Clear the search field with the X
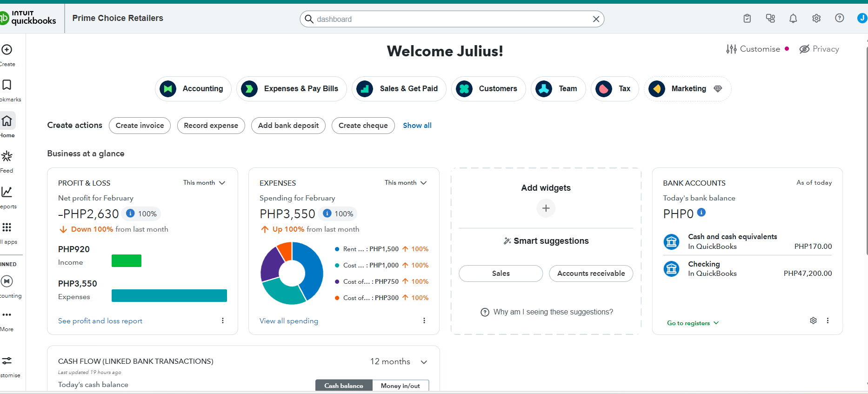Viewport: 868px width, 394px height. (596, 19)
